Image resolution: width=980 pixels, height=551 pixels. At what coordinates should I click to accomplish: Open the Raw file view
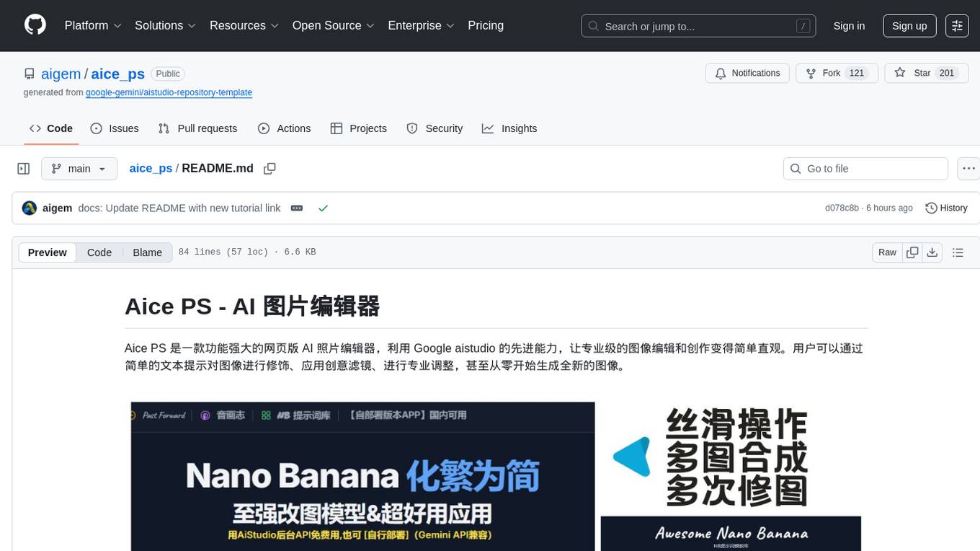coord(887,252)
